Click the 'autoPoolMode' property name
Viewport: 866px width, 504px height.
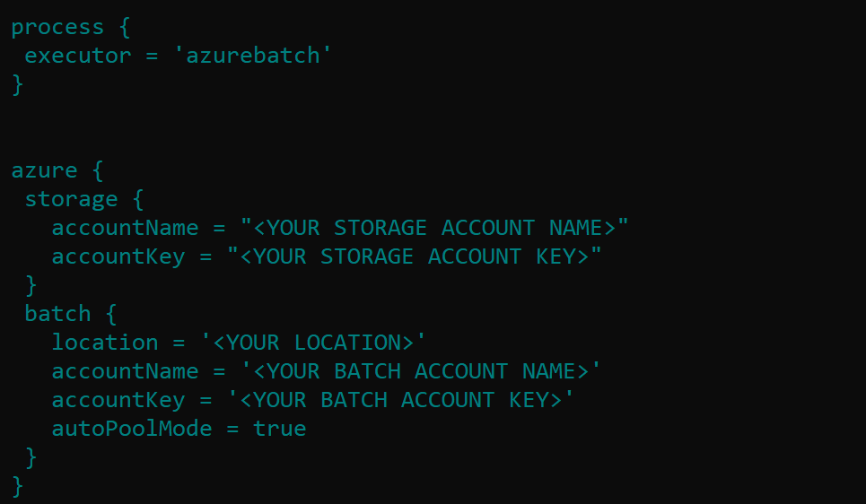click(x=132, y=429)
